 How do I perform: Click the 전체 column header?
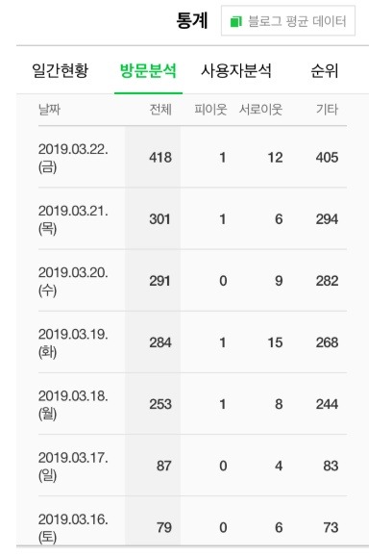pyautogui.click(x=160, y=110)
